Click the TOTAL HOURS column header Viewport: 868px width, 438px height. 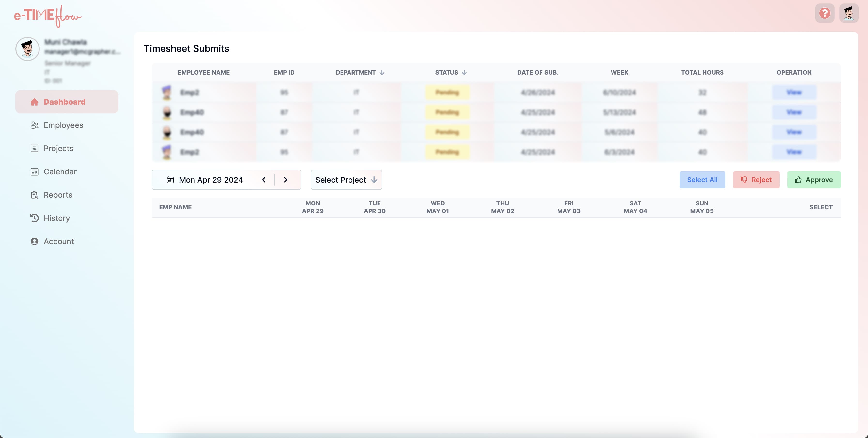[x=702, y=72]
